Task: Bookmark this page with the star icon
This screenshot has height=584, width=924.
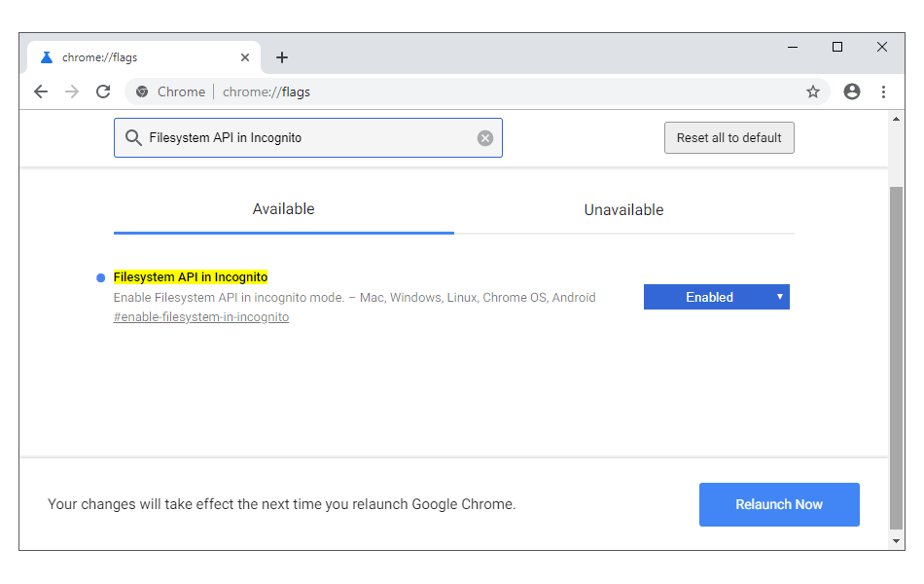Action: tap(813, 91)
